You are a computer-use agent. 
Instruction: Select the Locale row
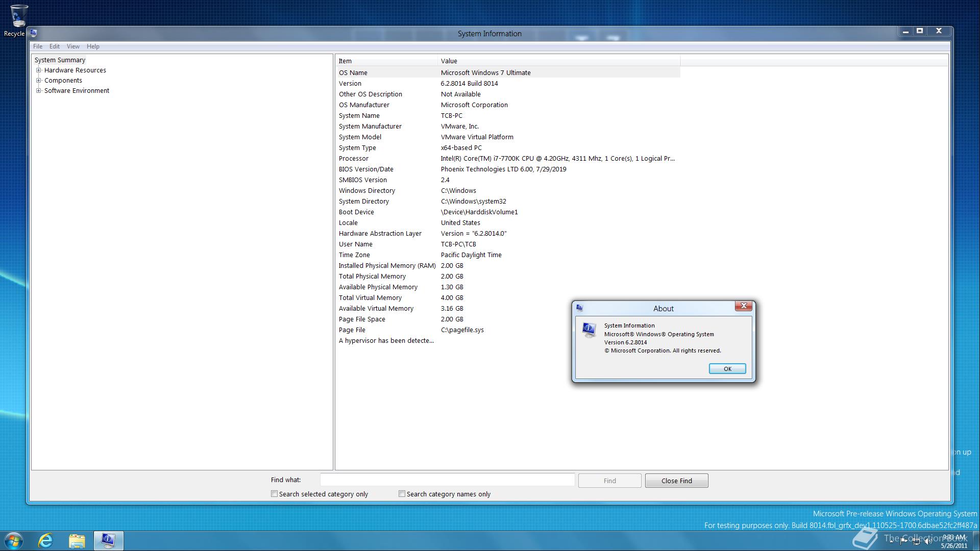pos(508,223)
